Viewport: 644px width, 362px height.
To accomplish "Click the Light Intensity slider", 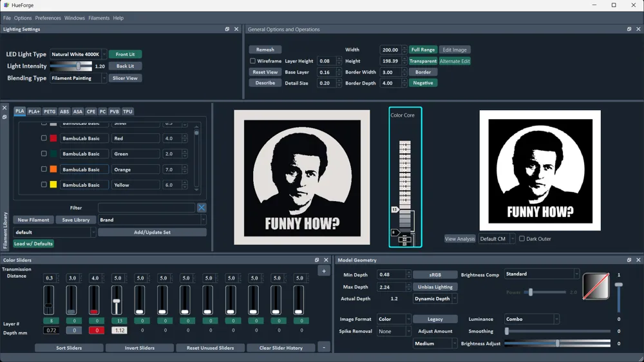I will point(71,66).
